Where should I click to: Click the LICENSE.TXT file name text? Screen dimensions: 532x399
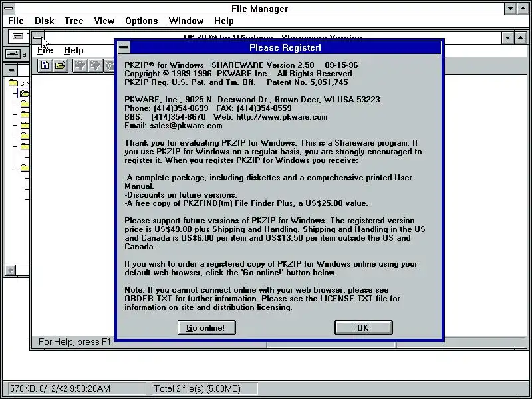346,299
